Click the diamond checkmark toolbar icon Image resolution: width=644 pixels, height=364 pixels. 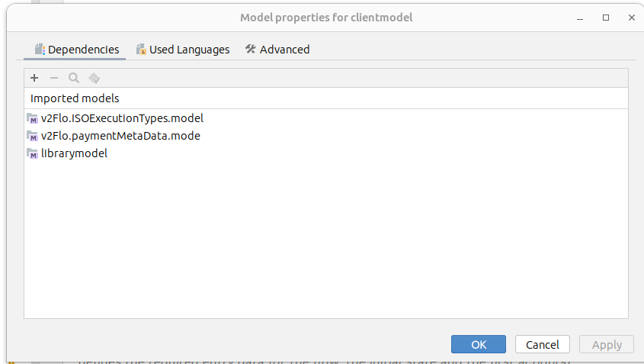pyautogui.click(x=94, y=78)
